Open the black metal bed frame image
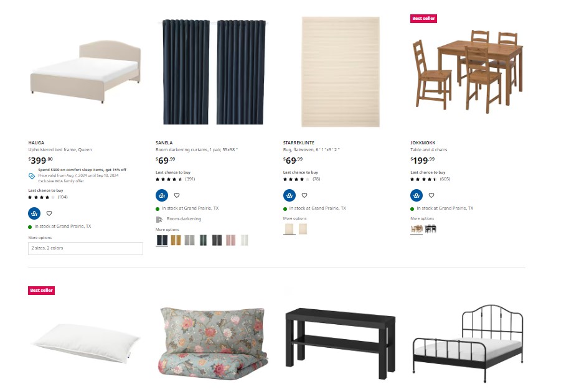579x392 pixels. click(x=468, y=343)
